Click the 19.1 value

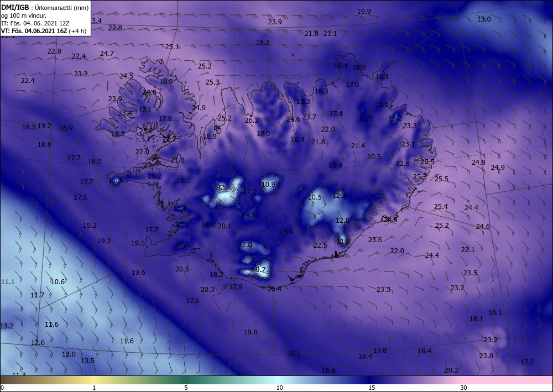138,243
